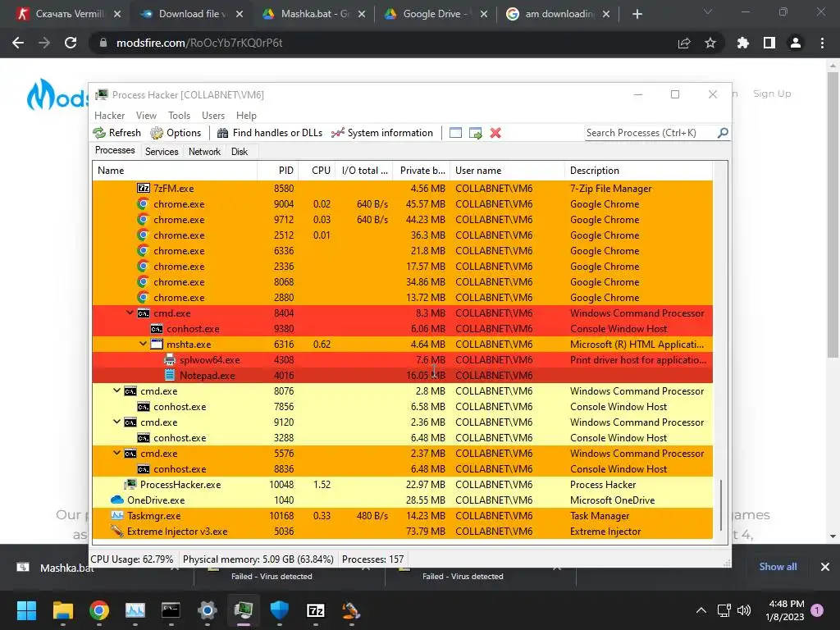Click the process list vertical scrollbar

click(720, 504)
